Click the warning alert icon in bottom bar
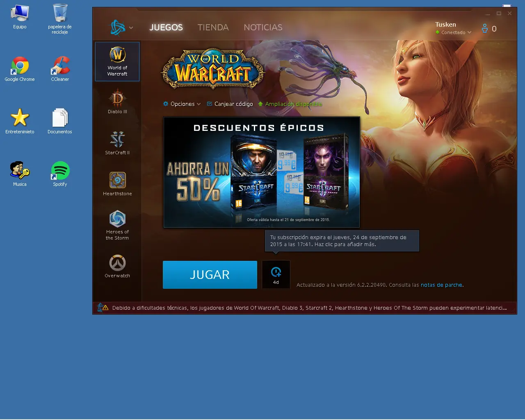525x420 pixels. tap(105, 308)
